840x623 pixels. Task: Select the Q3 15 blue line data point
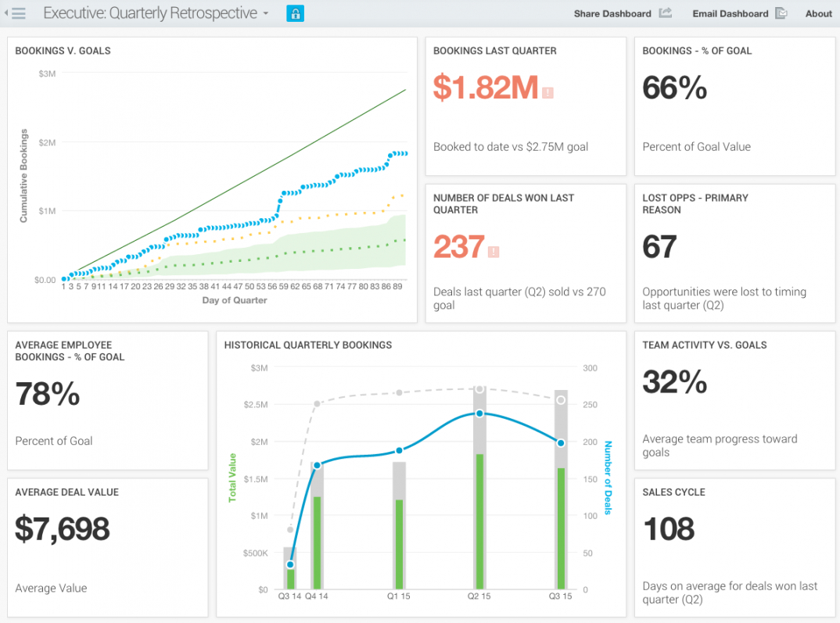pyautogui.click(x=561, y=443)
